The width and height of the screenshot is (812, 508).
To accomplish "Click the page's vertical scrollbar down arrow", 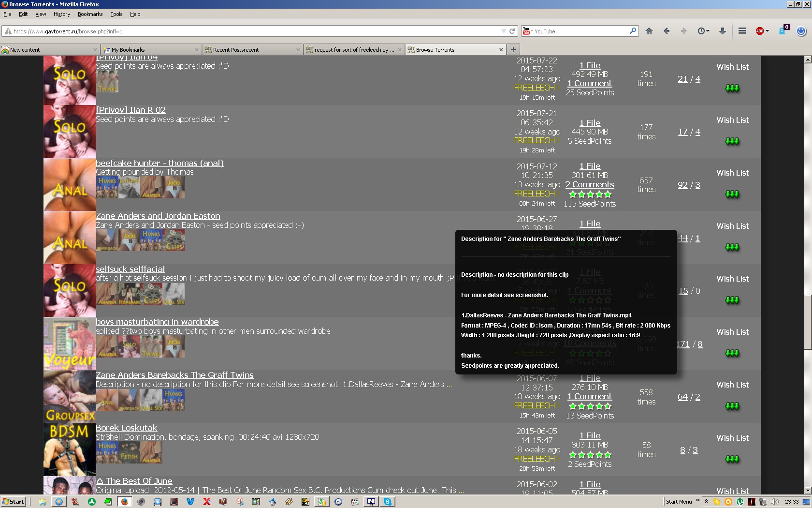I will pyautogui.click(x=808, y=490).
